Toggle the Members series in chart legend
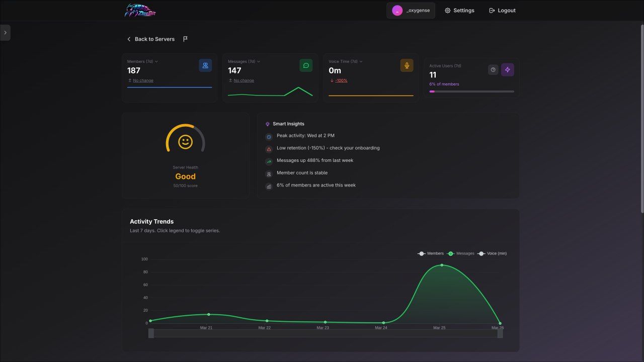 (x=431, y=253)
